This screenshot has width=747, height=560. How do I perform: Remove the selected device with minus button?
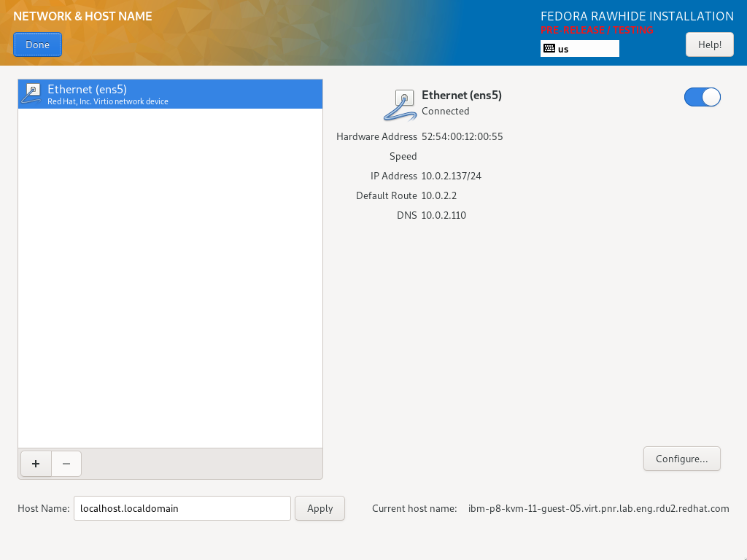tap(66, 464)
